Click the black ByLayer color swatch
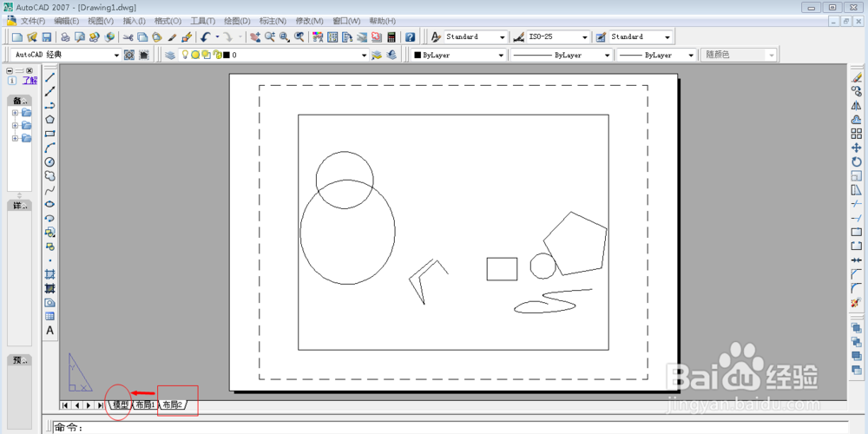Image resolution: width=868 pixels, height=434 pixels. (418, 56)
